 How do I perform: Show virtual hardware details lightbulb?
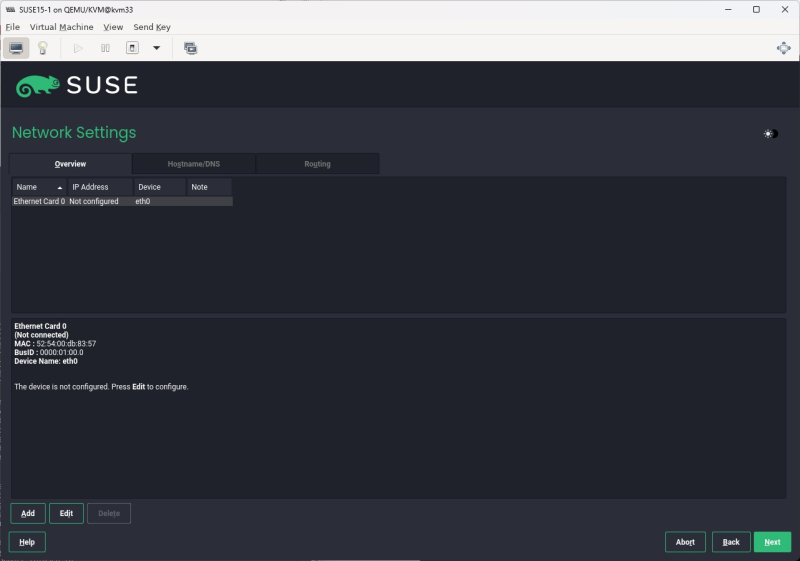pyautogui.click(x=43, y=48)
